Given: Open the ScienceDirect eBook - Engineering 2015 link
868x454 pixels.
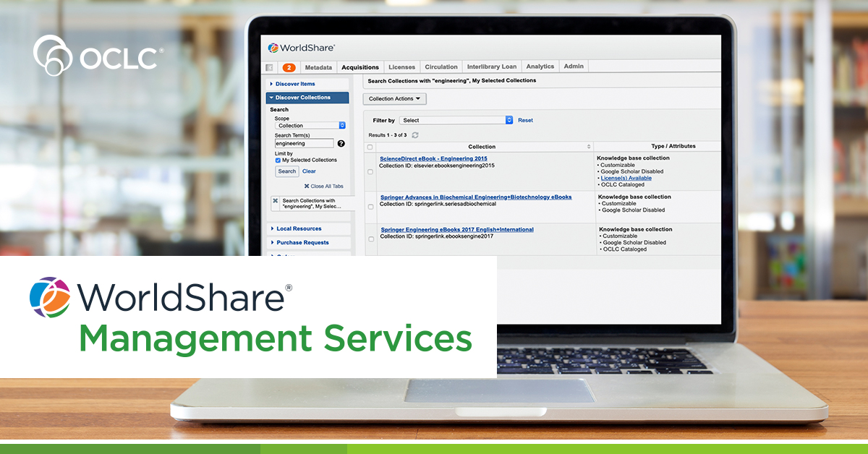Looking at the screenshot, I should (432, 158).
